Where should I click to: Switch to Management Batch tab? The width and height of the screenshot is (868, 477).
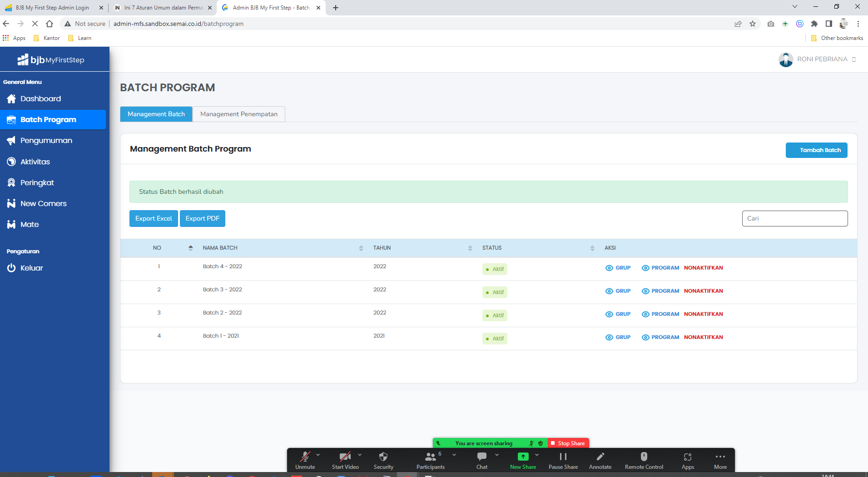click(156, 114)
